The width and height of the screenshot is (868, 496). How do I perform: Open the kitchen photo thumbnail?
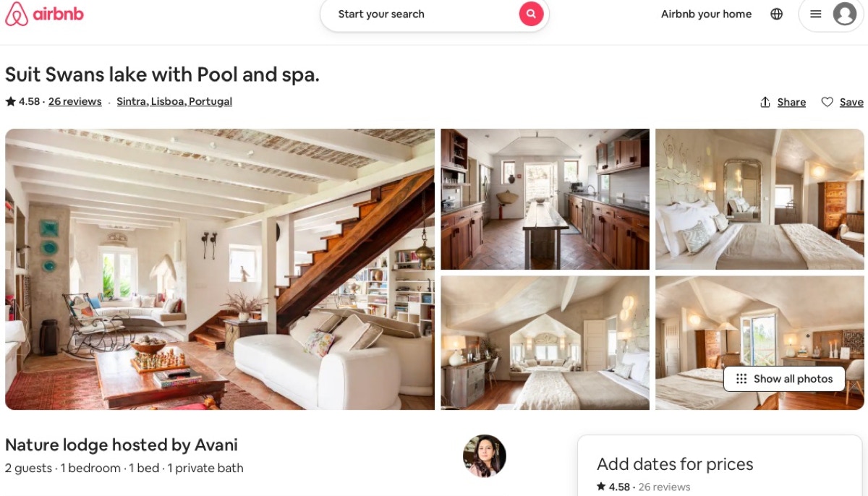(545, 199)
